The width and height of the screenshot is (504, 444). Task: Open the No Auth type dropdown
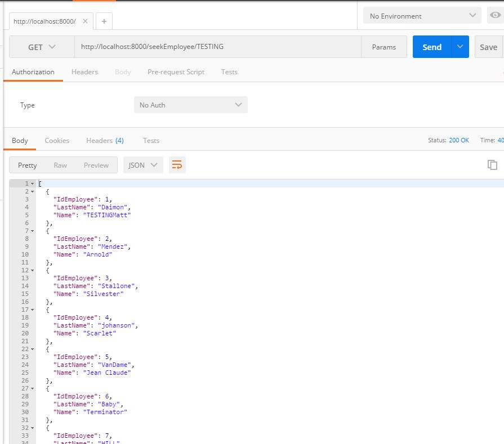[x=190, y=105]
